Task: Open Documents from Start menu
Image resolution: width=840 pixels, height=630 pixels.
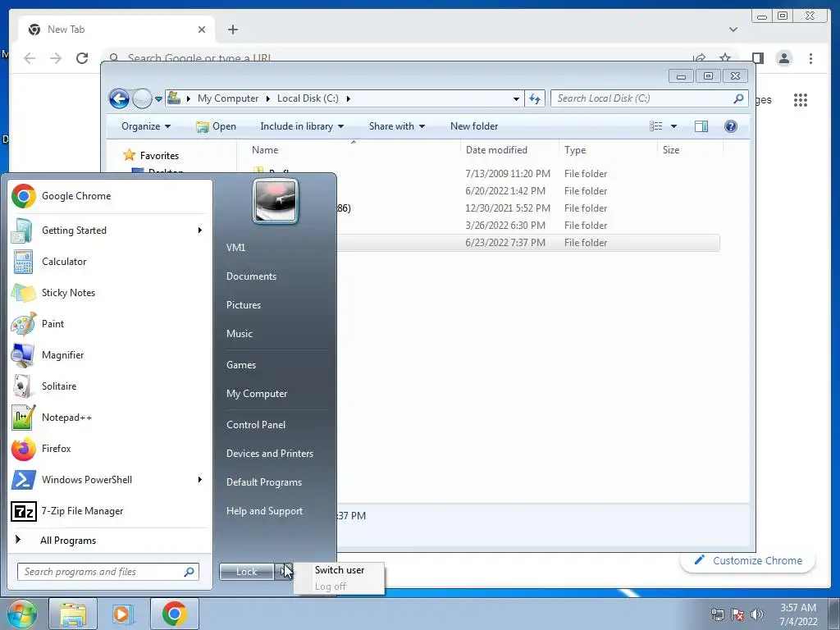Action: click(251, 276)
